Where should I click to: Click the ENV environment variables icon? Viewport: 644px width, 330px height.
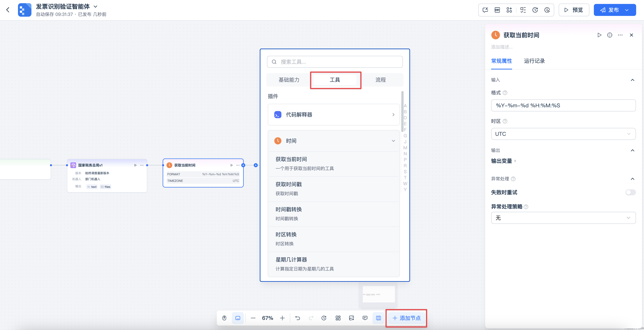tap(497, 10)
